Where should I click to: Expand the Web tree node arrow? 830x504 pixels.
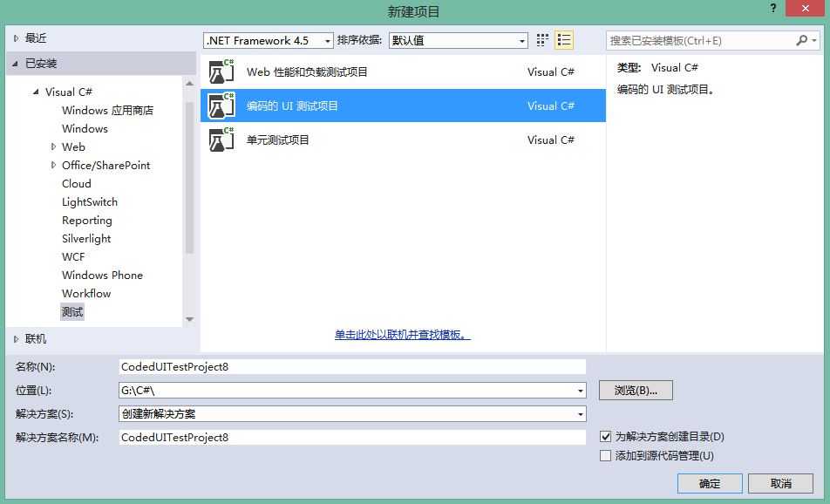pos(53,146)
